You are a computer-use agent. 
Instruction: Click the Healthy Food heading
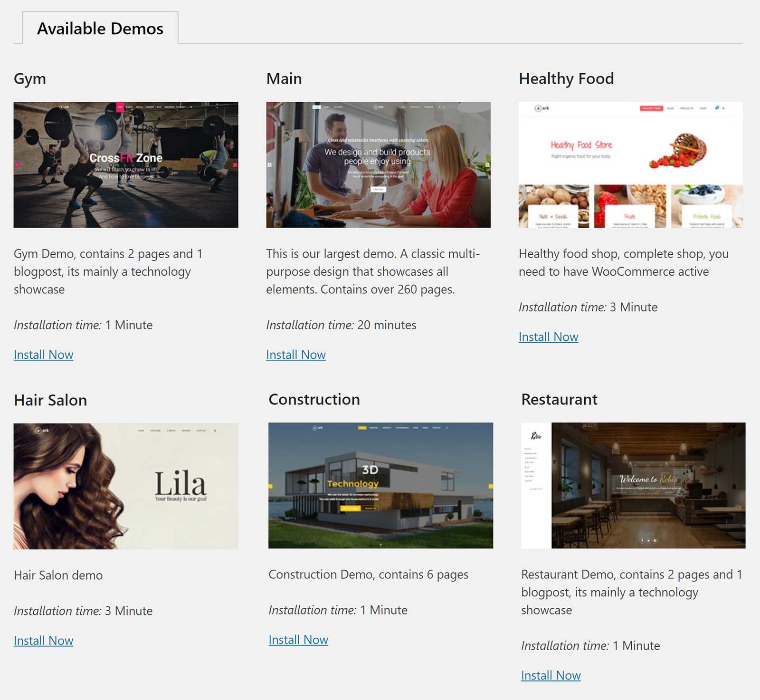tap(566, 78)
